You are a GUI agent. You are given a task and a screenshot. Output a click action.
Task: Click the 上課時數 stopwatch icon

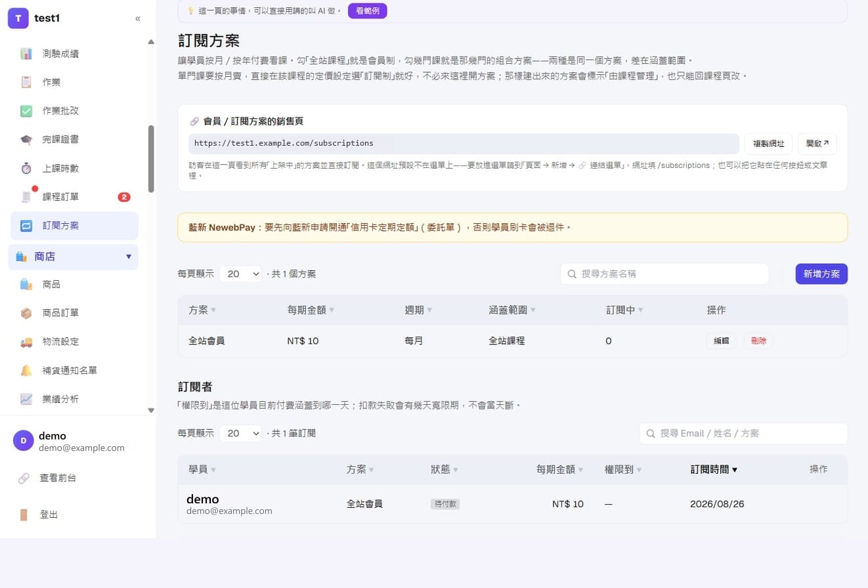click(26, 168)
